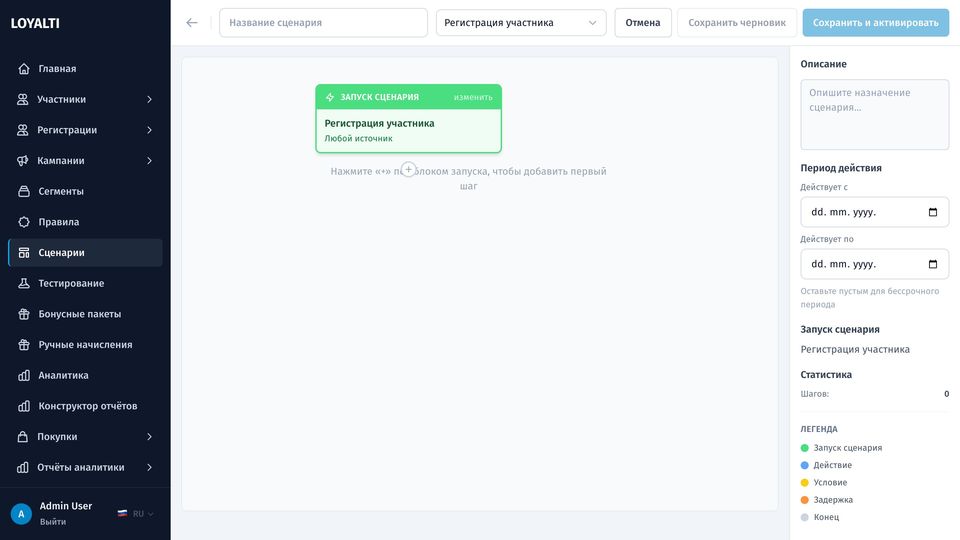Open Бонусные пакеты menu item
The image size is (960, 540).
(85, 313)
